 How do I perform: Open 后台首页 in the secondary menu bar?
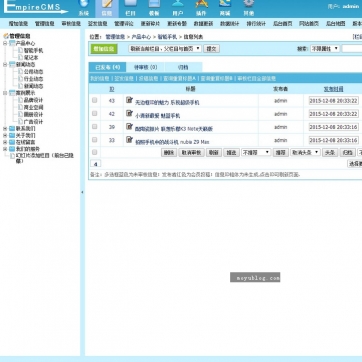tap(283, 24)
